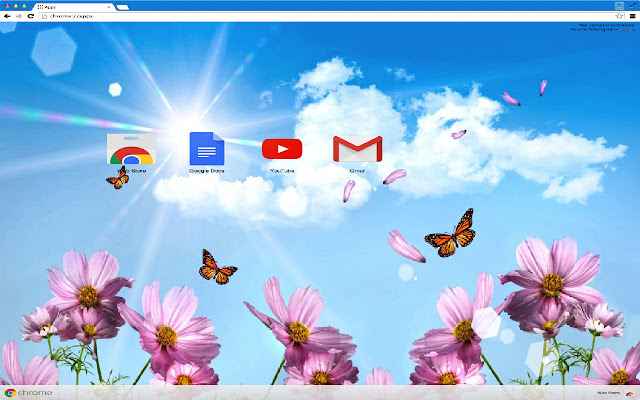
Task: Open the Web Store app icon
Action: tap(131, 149)
